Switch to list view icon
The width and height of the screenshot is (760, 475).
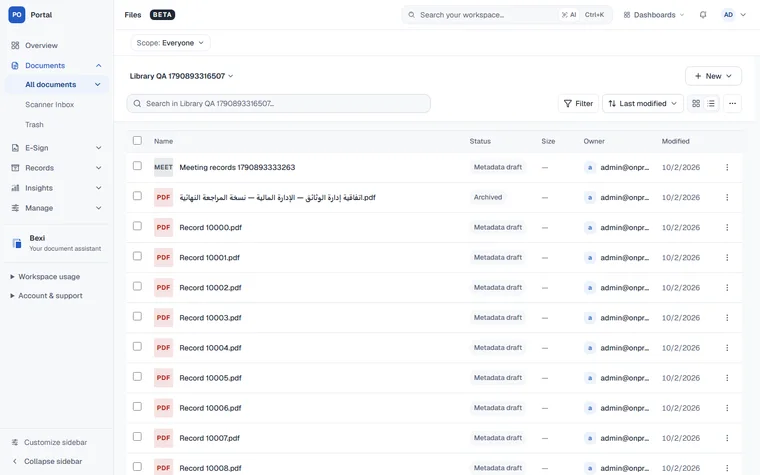[x=711, y=103]
